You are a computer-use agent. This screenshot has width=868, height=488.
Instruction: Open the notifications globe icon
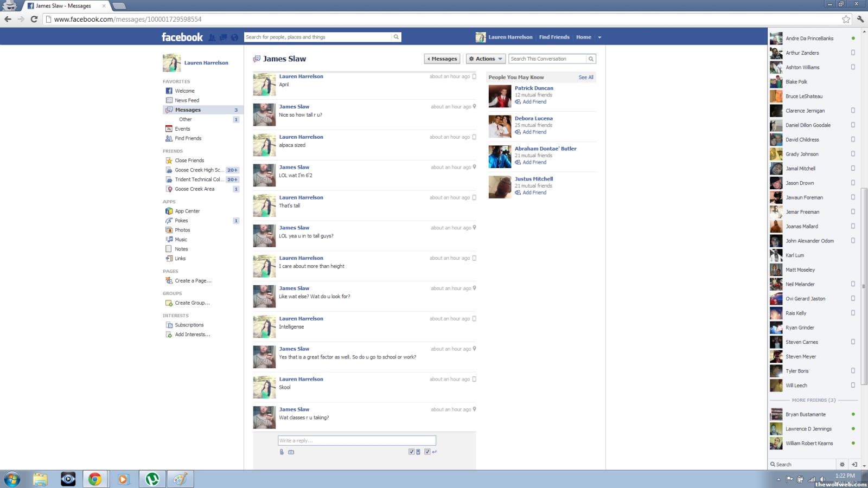(x=234, y=37)
